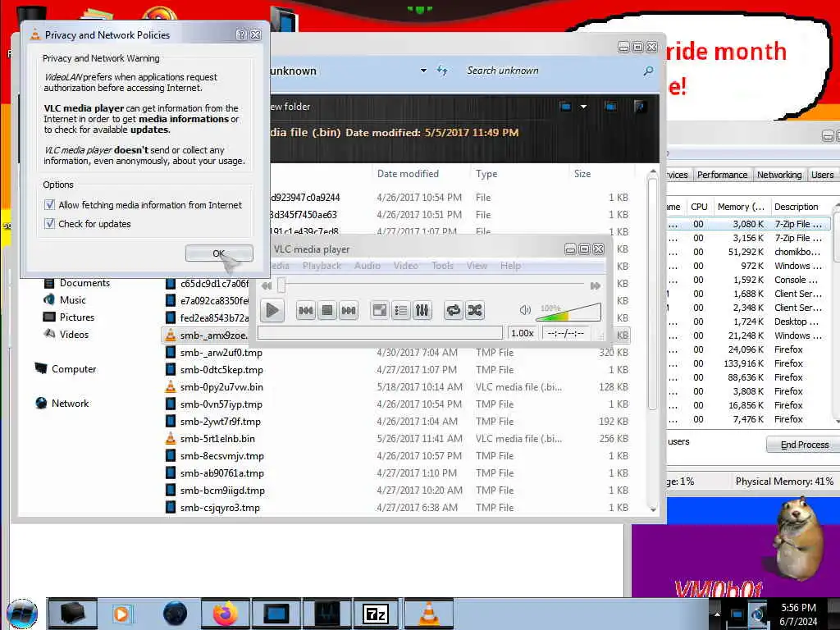The width and height of the screenshot is (840, 630).
Task: Click VLC cone icon in taskbar
Action: coord(428,614)
